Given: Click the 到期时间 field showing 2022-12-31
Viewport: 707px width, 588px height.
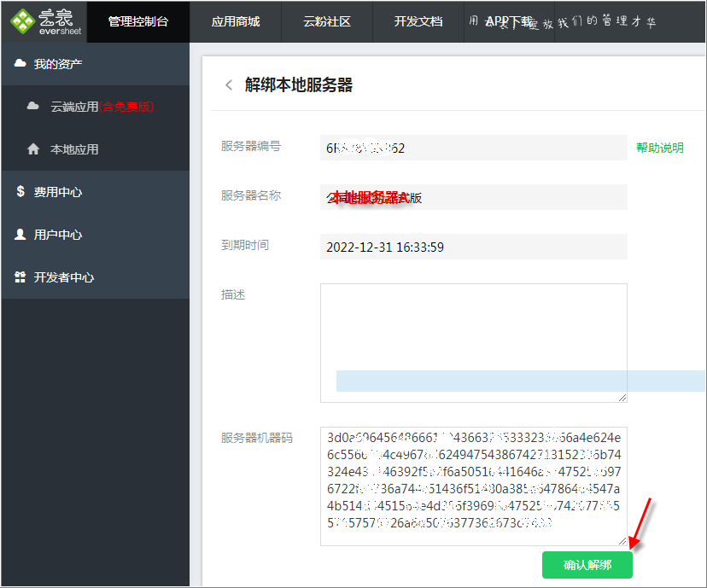Looking at the screenshot, I should (x=473, y=247).
